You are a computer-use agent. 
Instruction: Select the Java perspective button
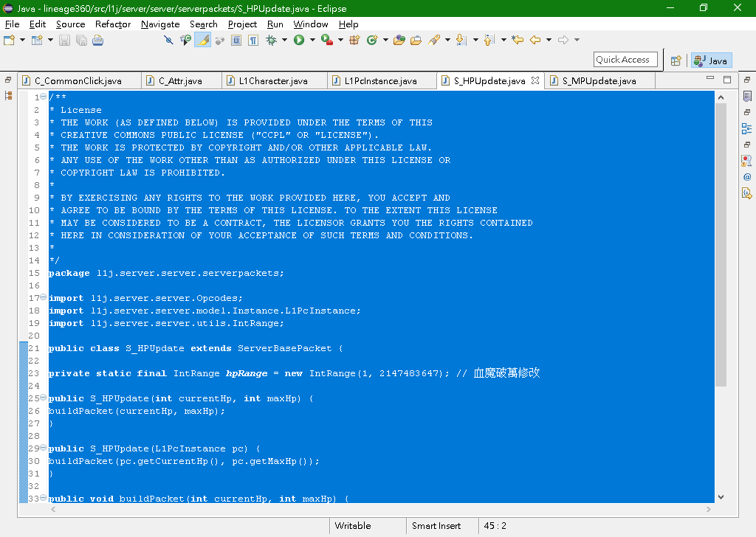coord(711,60)
